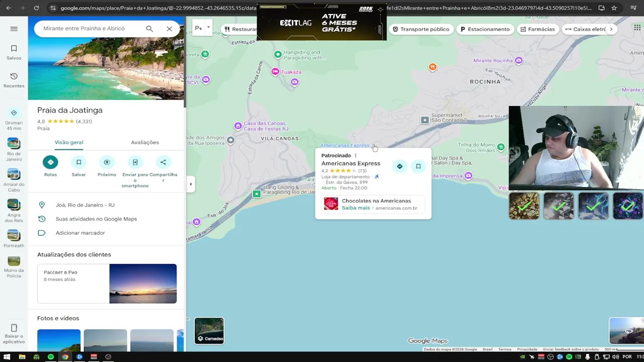The width and height of the screenshot is (644, 362).
Task: Open Spotify from the taskbar
Action: (x=51, y=357)
